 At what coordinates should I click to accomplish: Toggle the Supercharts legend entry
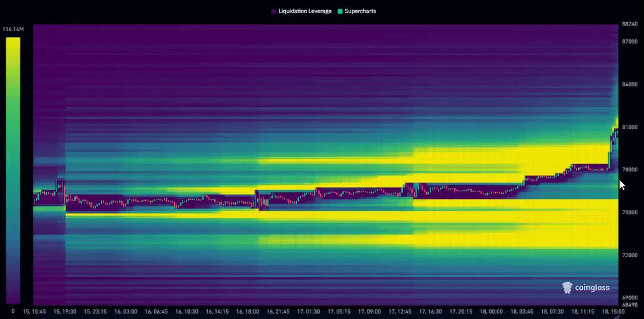coord(357,11)
